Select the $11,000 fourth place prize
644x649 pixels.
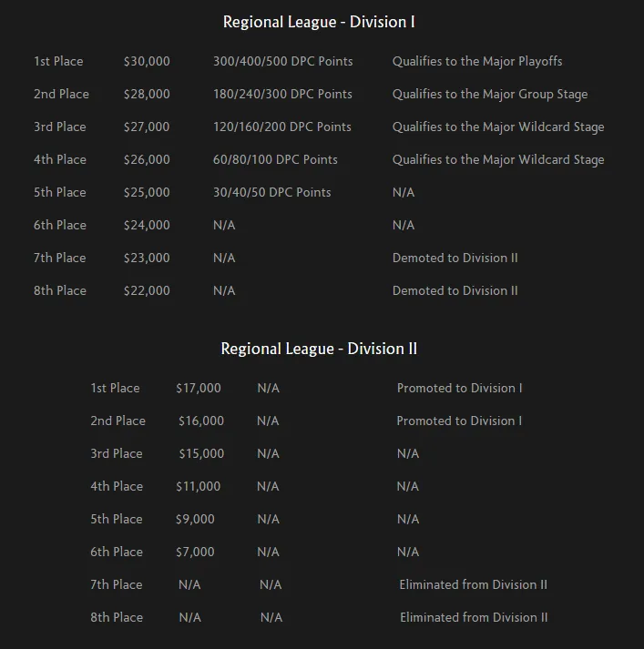tap(198, 486)
